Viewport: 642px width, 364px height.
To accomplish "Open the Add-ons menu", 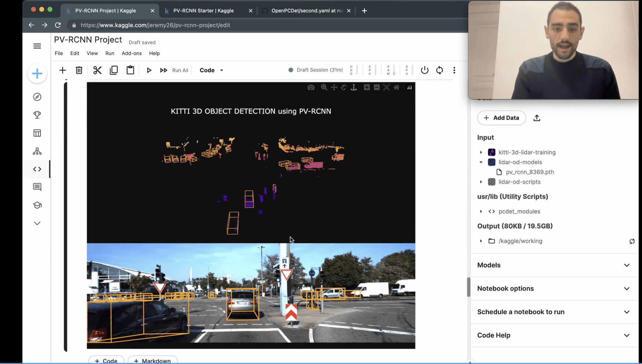I will click(x=131, y=53).
